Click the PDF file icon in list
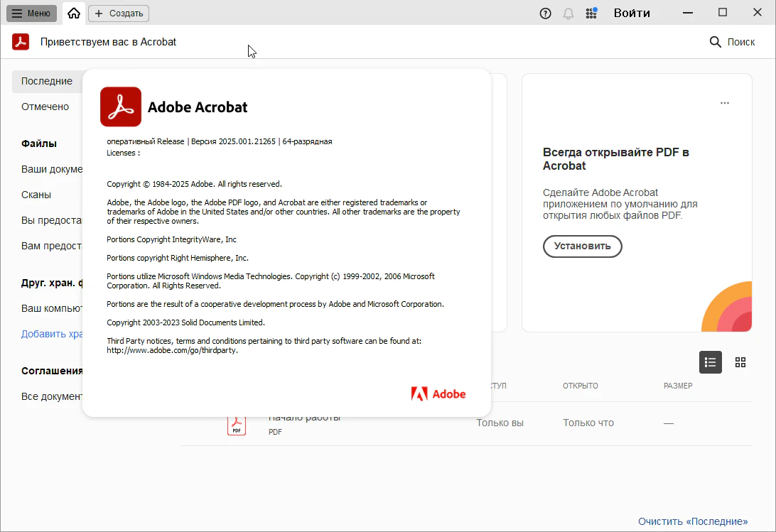 [236, 425]
